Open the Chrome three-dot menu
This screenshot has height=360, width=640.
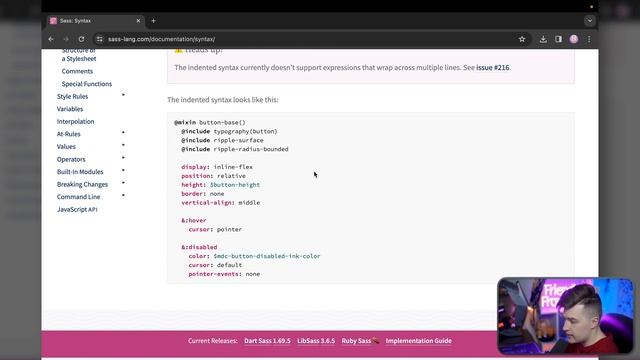click(x=589, y=39)
